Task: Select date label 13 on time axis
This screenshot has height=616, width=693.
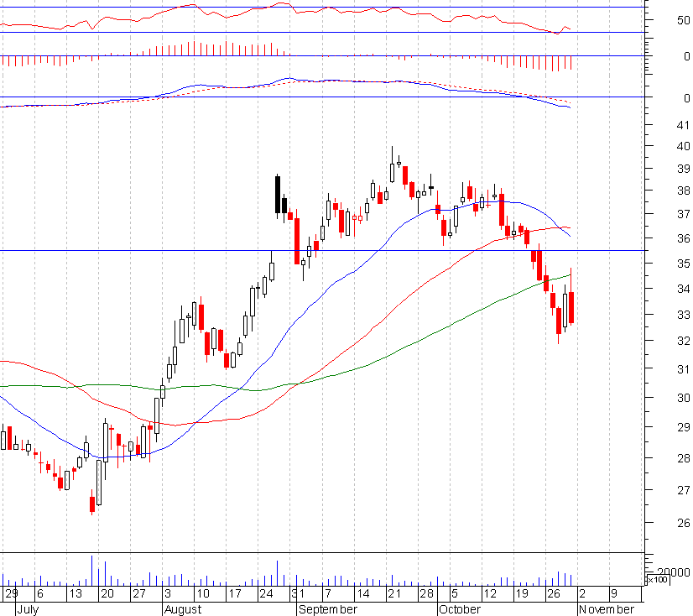Action: pos(76,593)
